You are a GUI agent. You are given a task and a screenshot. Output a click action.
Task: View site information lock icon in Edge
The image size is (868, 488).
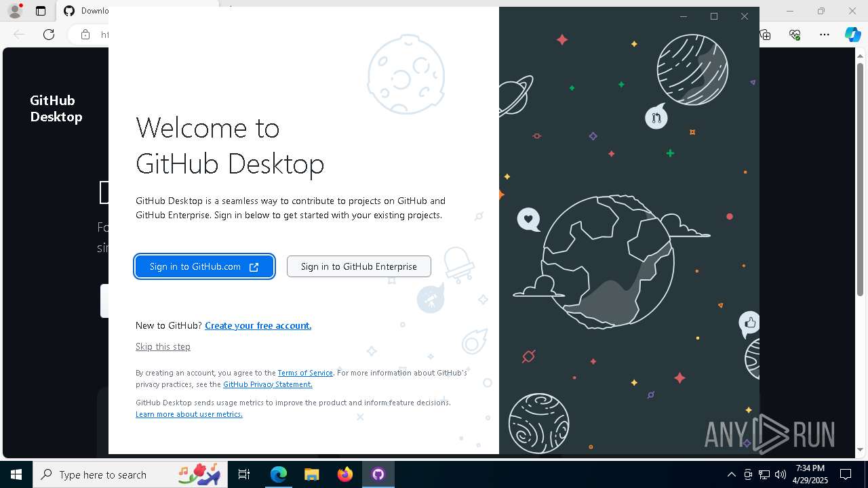coord(85,35)
